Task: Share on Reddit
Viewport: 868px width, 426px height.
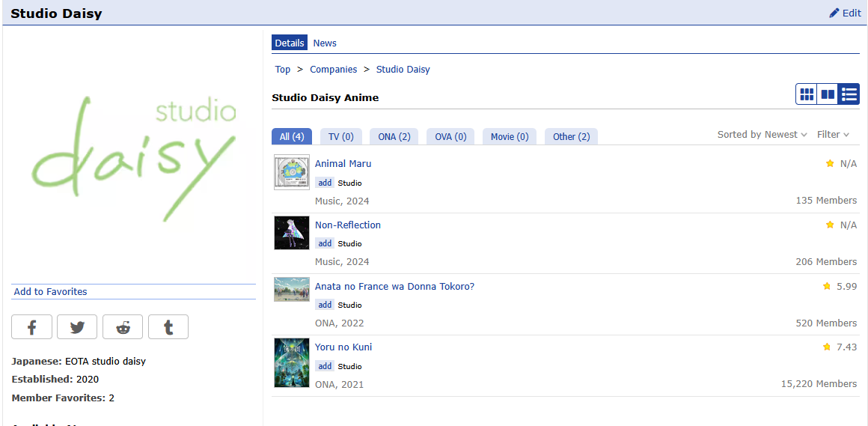Action: click(122, 327)
